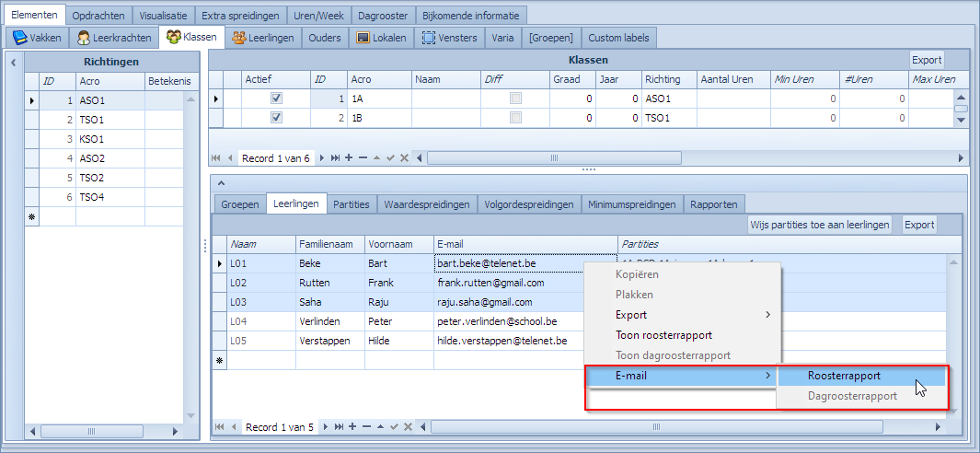
Task: Click edit triangle in Leerlingen navigator
Action: coord(381,426)
